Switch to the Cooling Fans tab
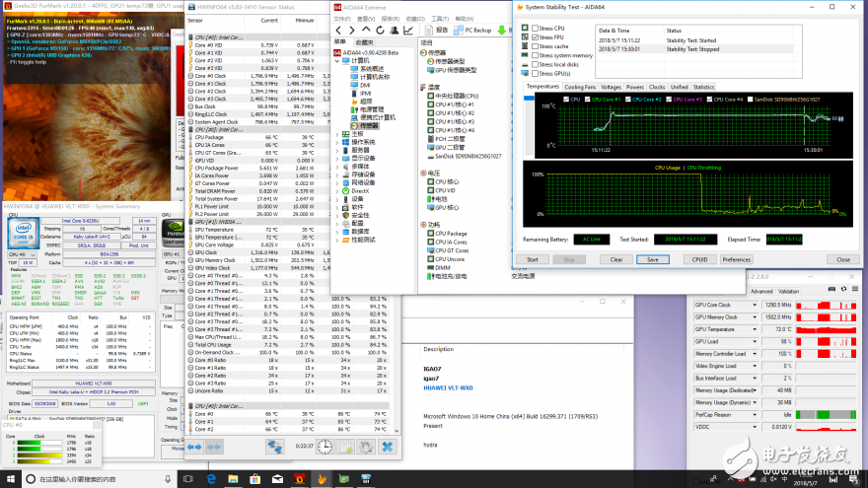Image resolution: width=868 pixels, height=488 pixels. pos(580,87)
